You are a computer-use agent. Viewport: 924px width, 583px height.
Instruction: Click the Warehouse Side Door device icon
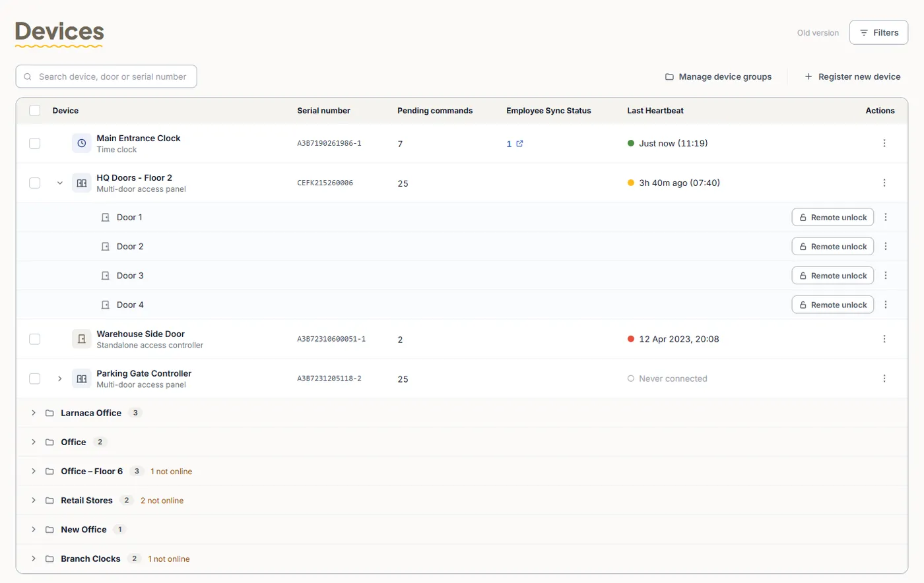[x=82, y=339]
